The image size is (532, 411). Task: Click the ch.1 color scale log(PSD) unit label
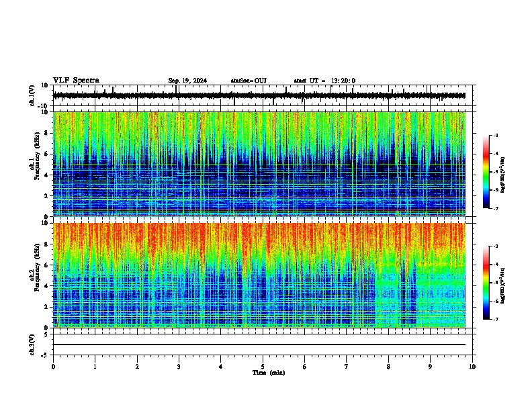point(503,175)
